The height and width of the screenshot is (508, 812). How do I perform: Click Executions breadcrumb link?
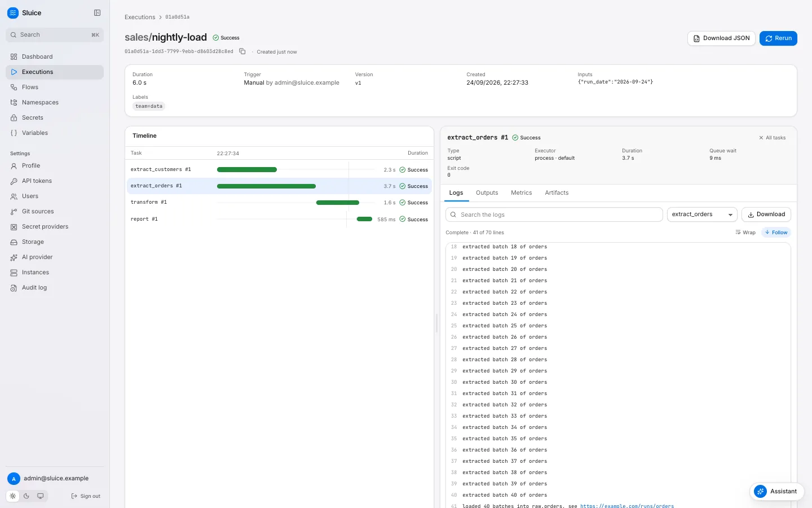[140, 17]
